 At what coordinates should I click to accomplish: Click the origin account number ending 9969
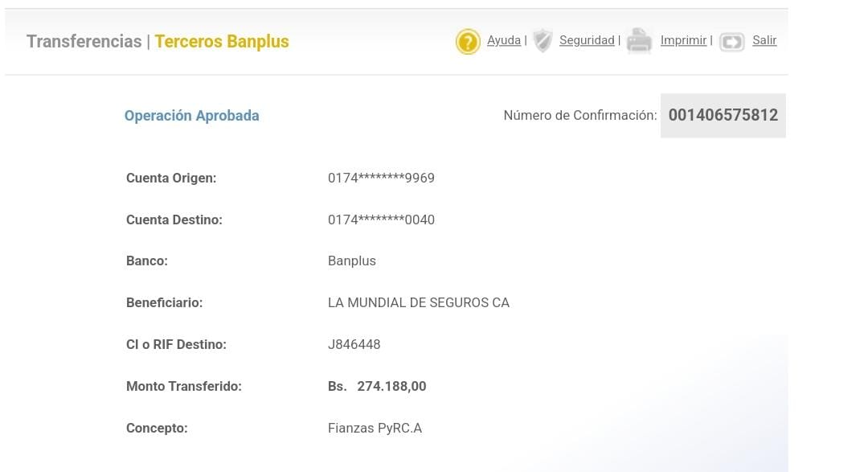[x=381, y=178]
